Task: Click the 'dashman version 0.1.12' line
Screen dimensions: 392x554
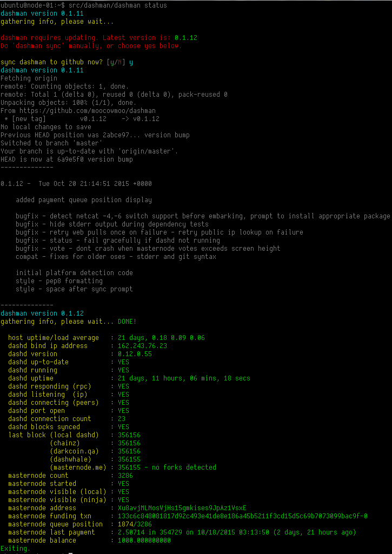Action: pyautogui.click(x=42, y=313)
